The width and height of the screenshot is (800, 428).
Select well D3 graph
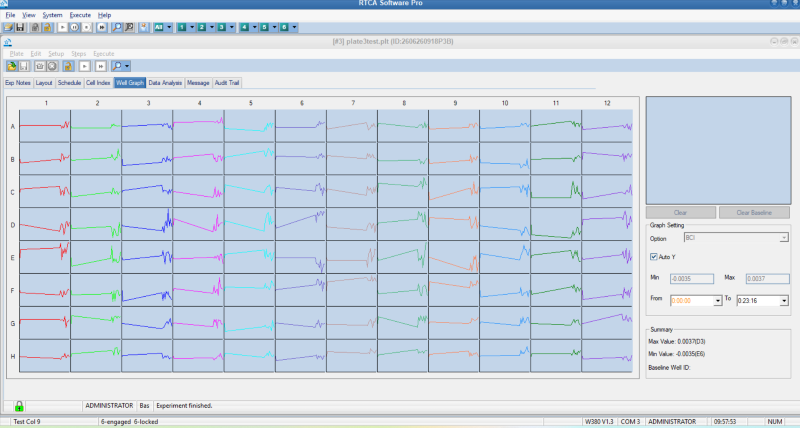(147, 224)
